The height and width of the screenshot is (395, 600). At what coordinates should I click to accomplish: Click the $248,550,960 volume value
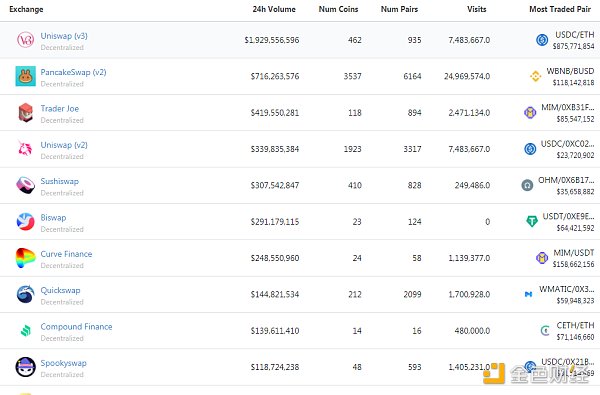[275, 258]
